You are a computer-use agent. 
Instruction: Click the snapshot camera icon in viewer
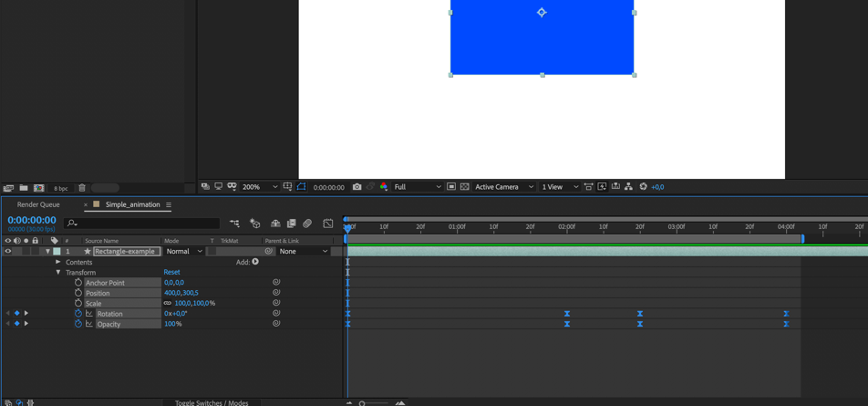[356, 187]
